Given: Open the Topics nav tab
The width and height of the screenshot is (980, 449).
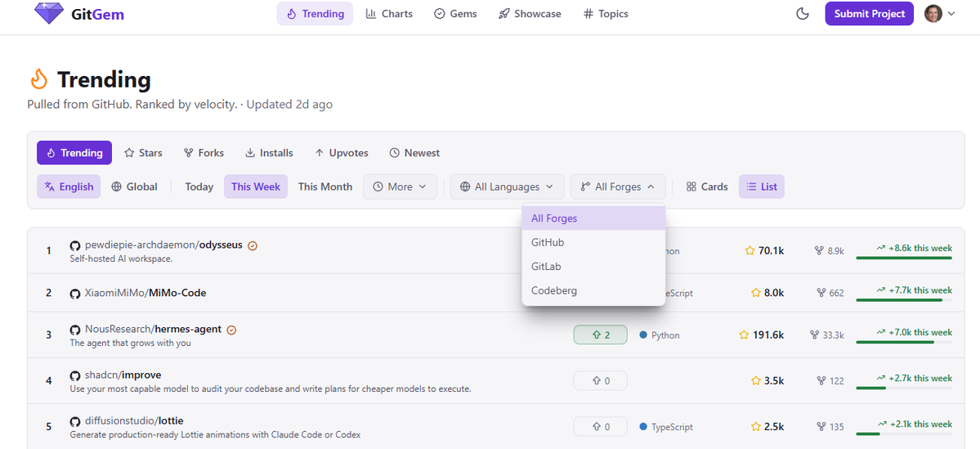Looking at the screenshot, I should tap(606, 14).
